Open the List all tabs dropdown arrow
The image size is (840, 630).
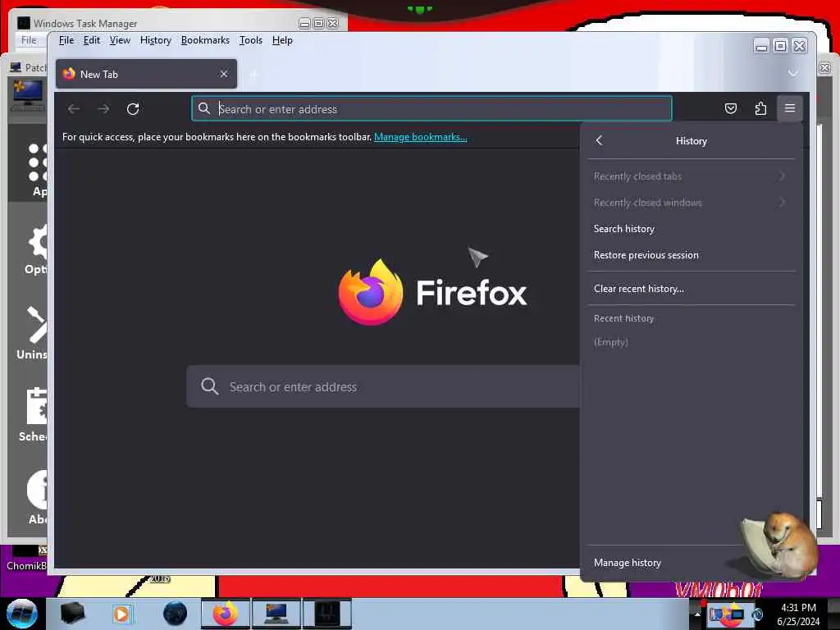coord(793,73)
